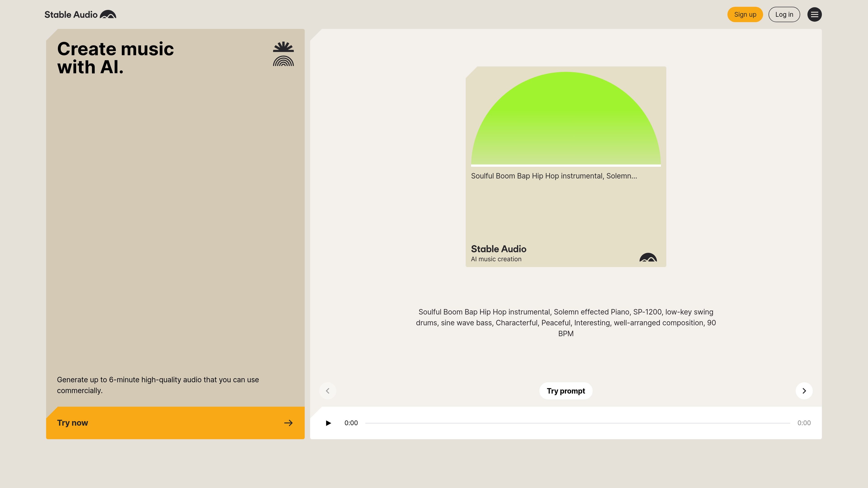Go to the previous prompt example
The width and height of the screenshot is (868, 488).
328,391
